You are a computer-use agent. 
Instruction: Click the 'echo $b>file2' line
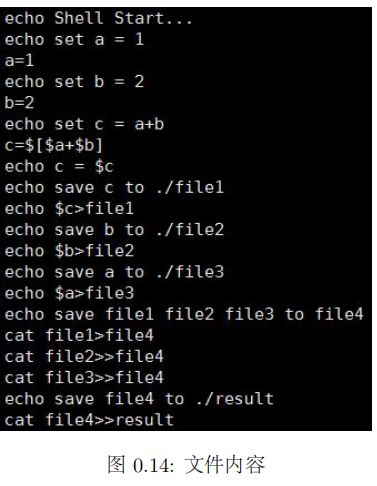pos(69,251)
